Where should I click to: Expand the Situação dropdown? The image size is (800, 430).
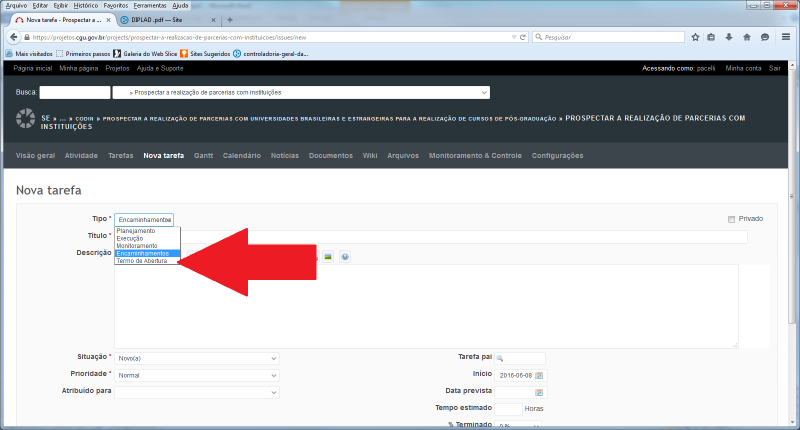(x=196, y=358)
